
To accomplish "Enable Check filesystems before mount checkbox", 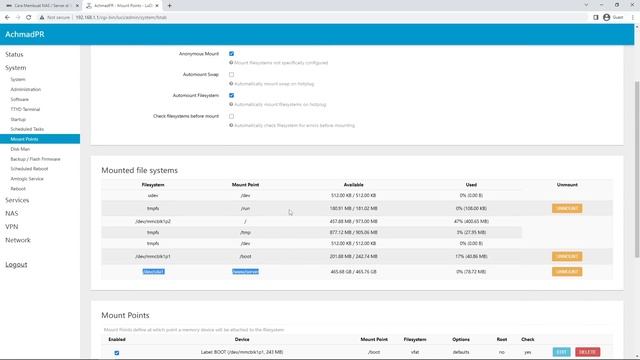I will (231, 116).
